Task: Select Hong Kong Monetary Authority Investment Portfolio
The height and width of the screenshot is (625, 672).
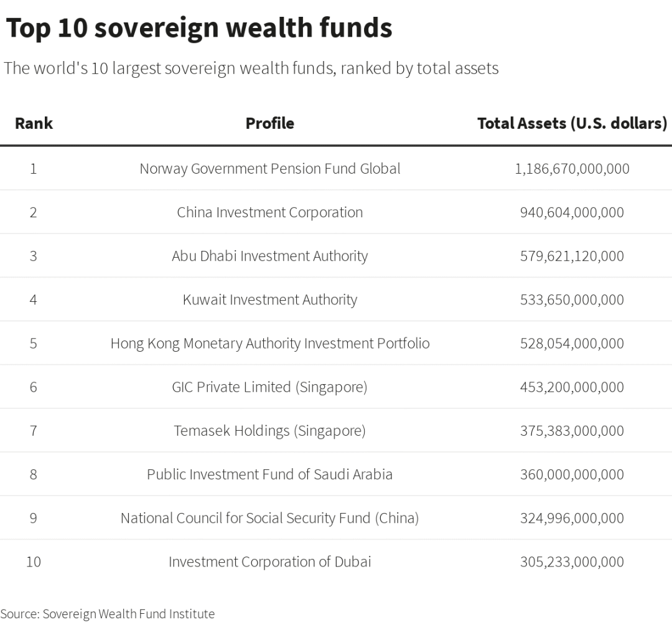Action: [x=269, y=343]
